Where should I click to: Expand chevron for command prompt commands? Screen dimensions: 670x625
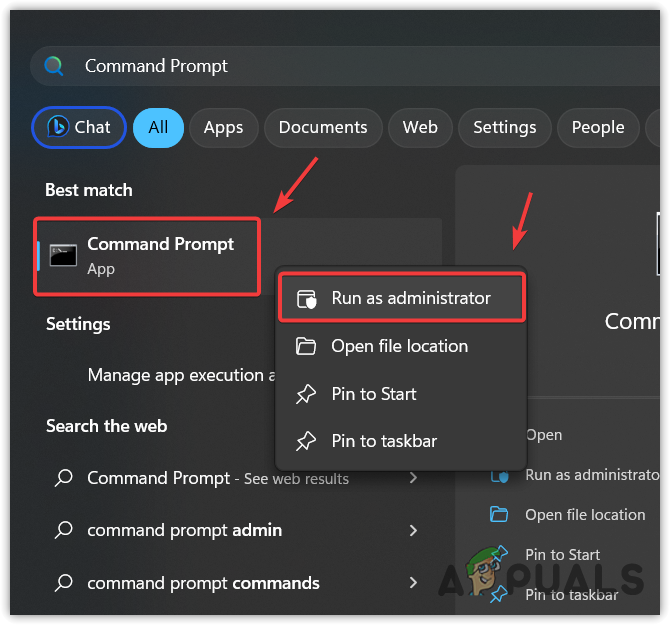click(413, 583)
